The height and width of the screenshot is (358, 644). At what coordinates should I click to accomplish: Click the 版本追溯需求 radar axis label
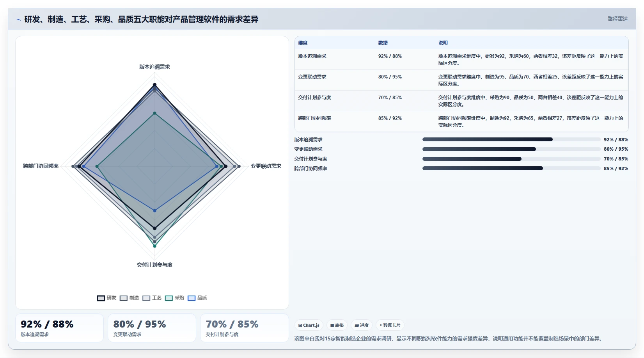(154, 67)
